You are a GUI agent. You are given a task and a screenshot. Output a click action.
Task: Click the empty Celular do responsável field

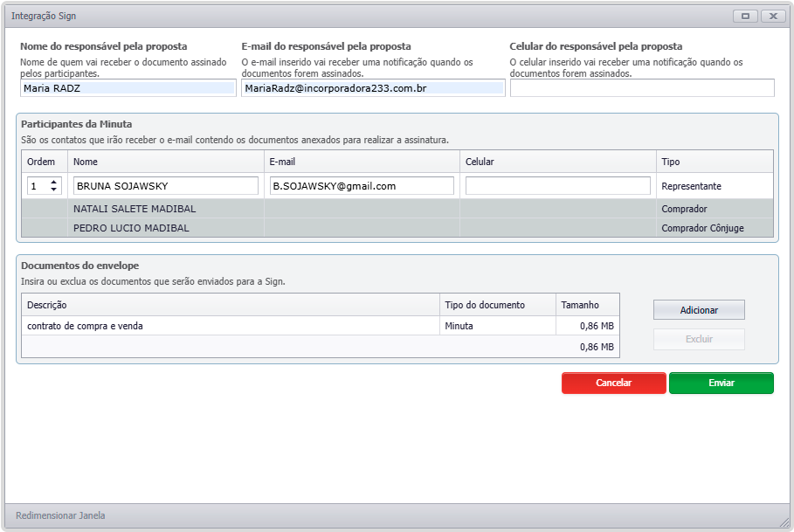[642, 88]
